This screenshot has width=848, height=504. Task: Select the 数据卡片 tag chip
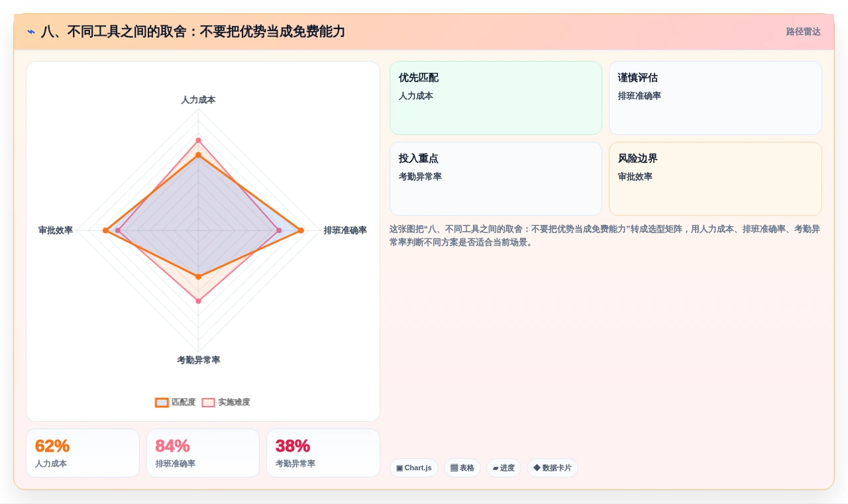coord(553,468)
